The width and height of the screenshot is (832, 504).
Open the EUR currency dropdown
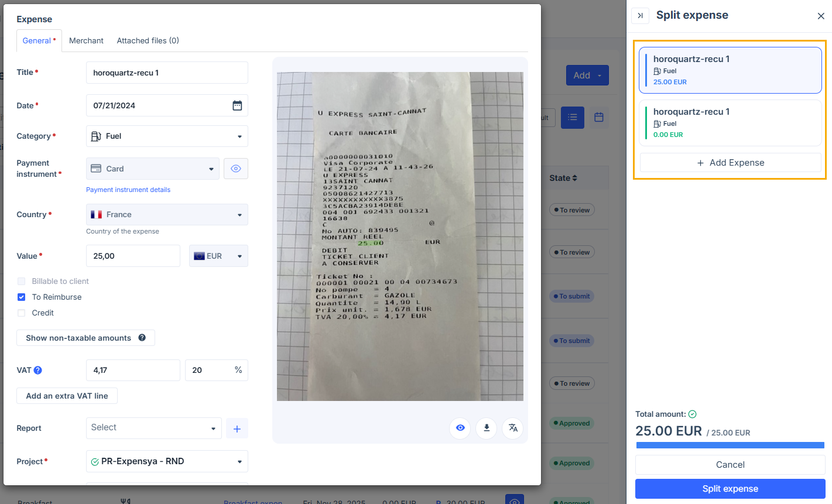pos(218,256)
